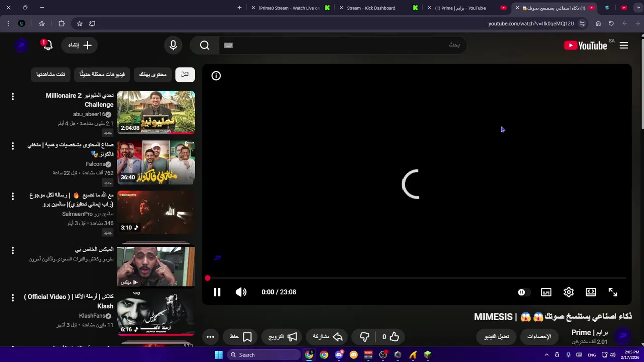
Task: Save the video with حفظ button
Action: click(241, 337)
